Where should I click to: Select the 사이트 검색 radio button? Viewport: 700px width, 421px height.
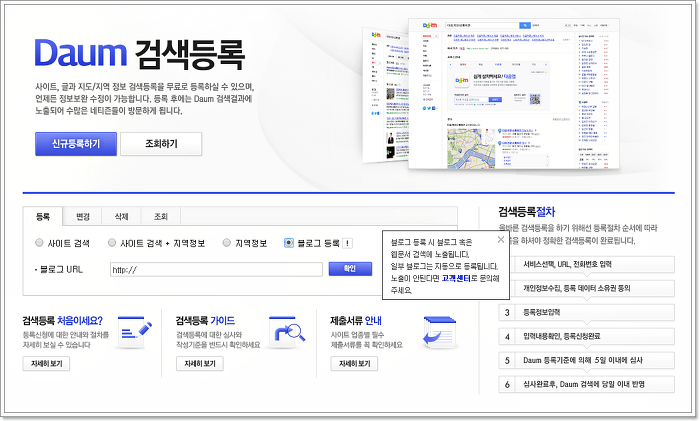pos(39,243)
